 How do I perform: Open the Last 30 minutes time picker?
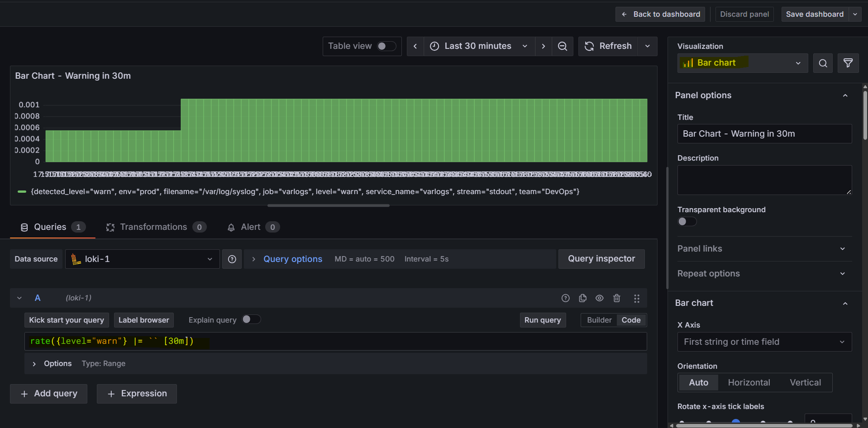(x=479, y=46)
